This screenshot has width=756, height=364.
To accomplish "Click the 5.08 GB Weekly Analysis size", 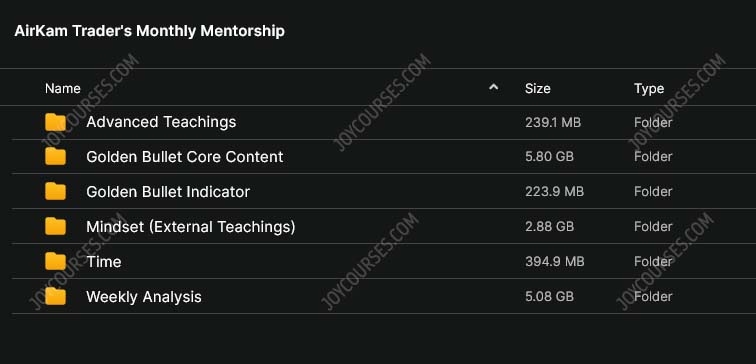I will (x=549, y=296).
